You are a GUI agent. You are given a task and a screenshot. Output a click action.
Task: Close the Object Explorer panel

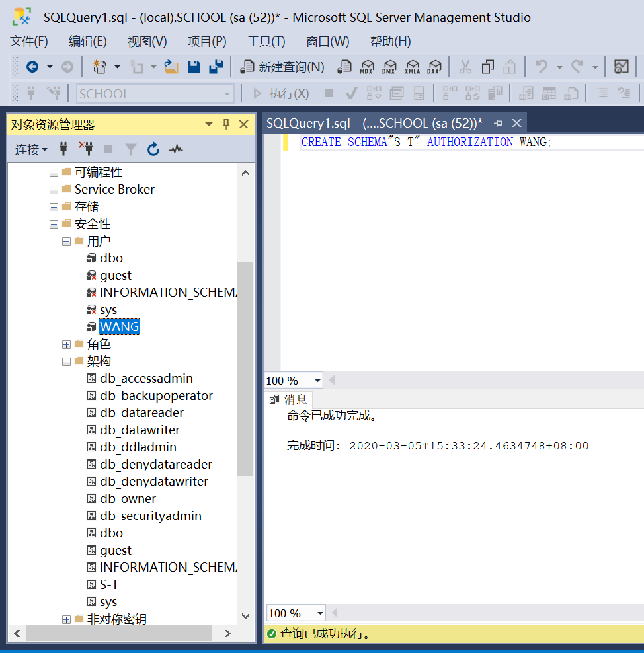pyautogui.click(x=244, y=124)
